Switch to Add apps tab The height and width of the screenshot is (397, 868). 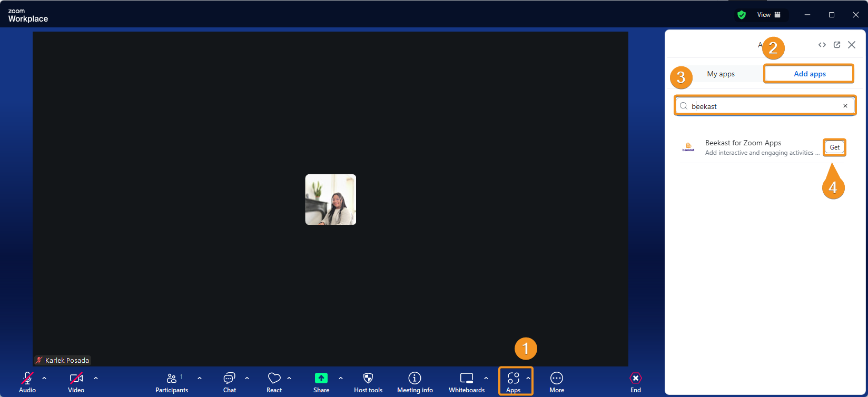click(x=809, y=74)
